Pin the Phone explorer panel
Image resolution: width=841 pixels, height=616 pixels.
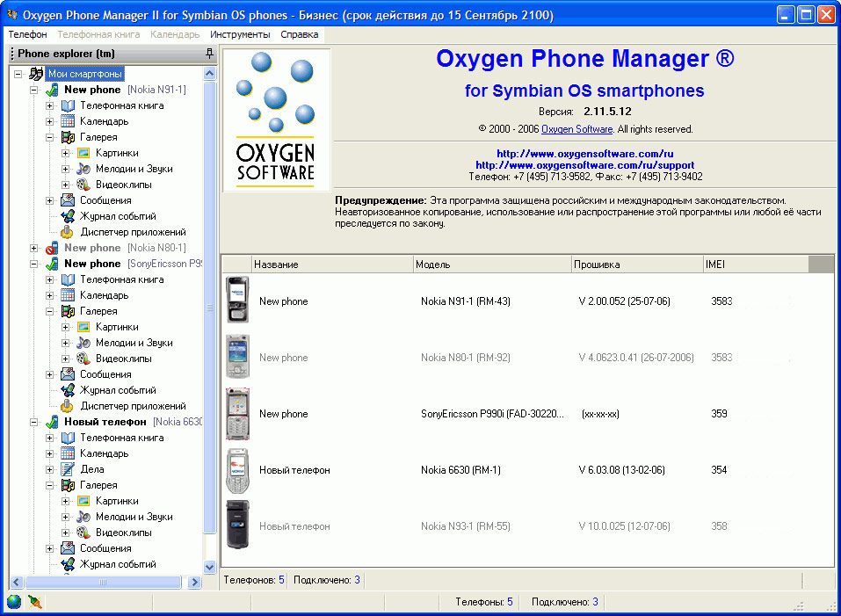(209, 53)
